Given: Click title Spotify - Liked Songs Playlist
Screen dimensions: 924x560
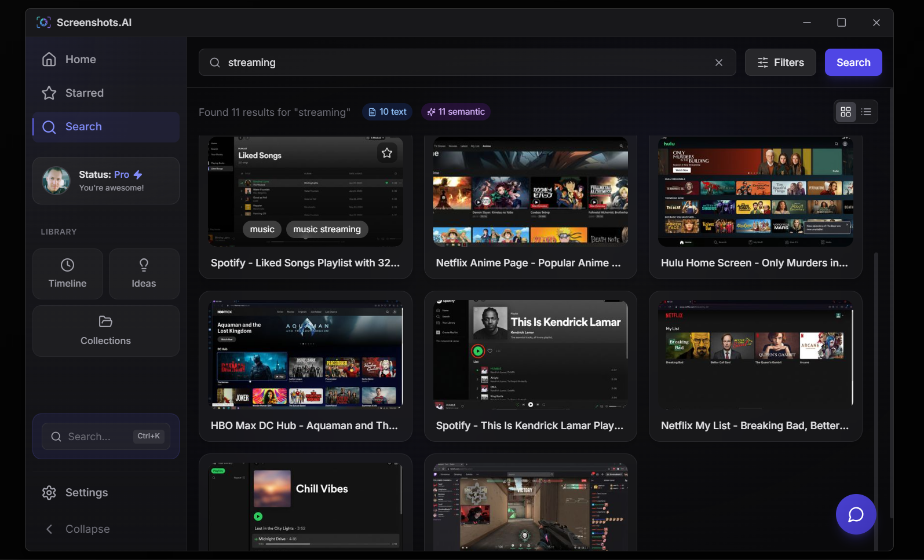Looking at the screenshot, I should pyautogui.click(x=305, y=263).
